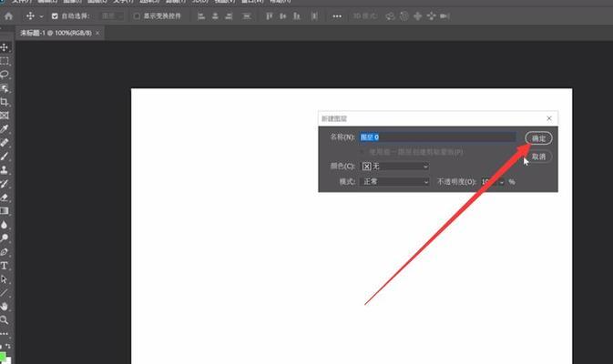Click the align vertical centers icon

pyautogui.click(x=283, y=16)
